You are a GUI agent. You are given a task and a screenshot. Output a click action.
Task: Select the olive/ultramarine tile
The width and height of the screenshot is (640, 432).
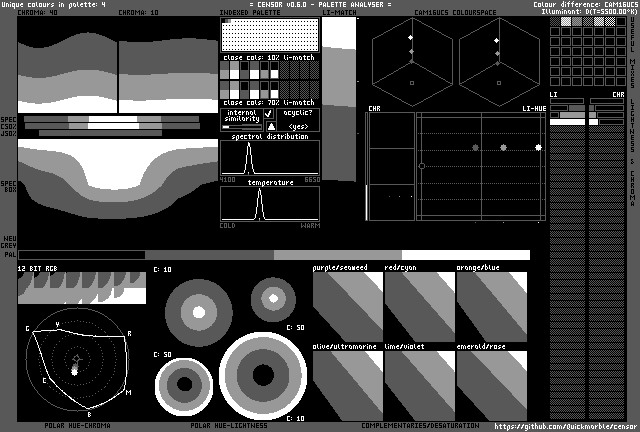coord(347,385)
